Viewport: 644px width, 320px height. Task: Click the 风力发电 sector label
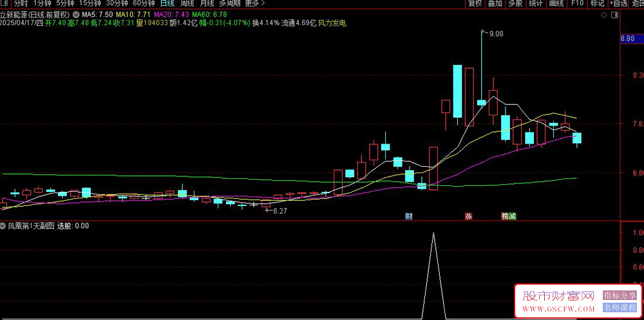pyautogui.click(x=332, y=23)
